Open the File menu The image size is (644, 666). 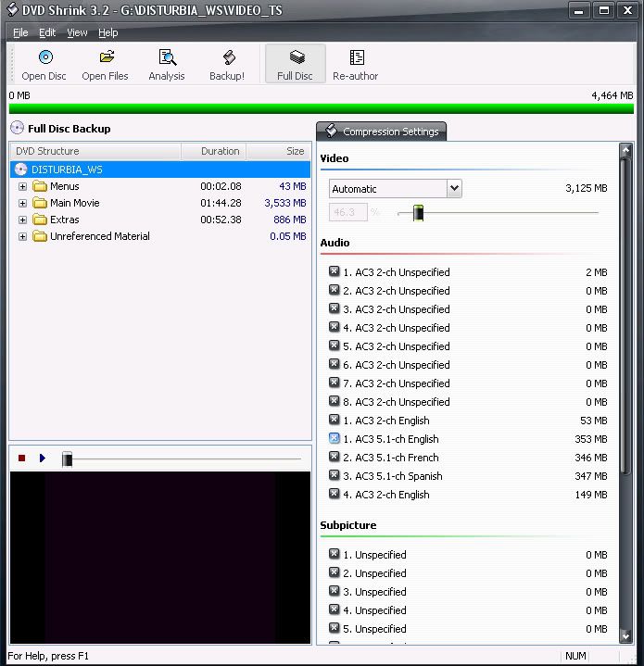coord(20,32)
